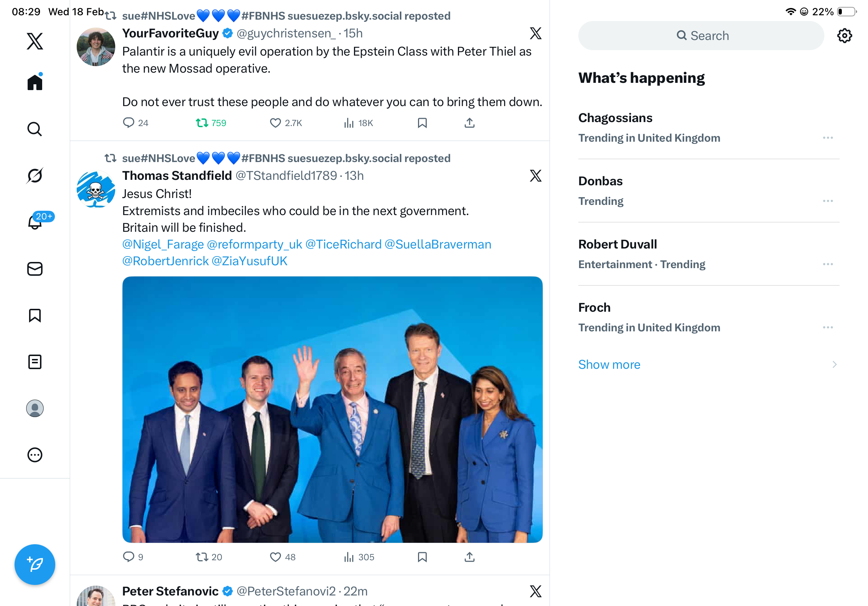Viewport: 868px width, 606px height.
Task: Share the Thomas Standfield post
Action: click(469, 557)
